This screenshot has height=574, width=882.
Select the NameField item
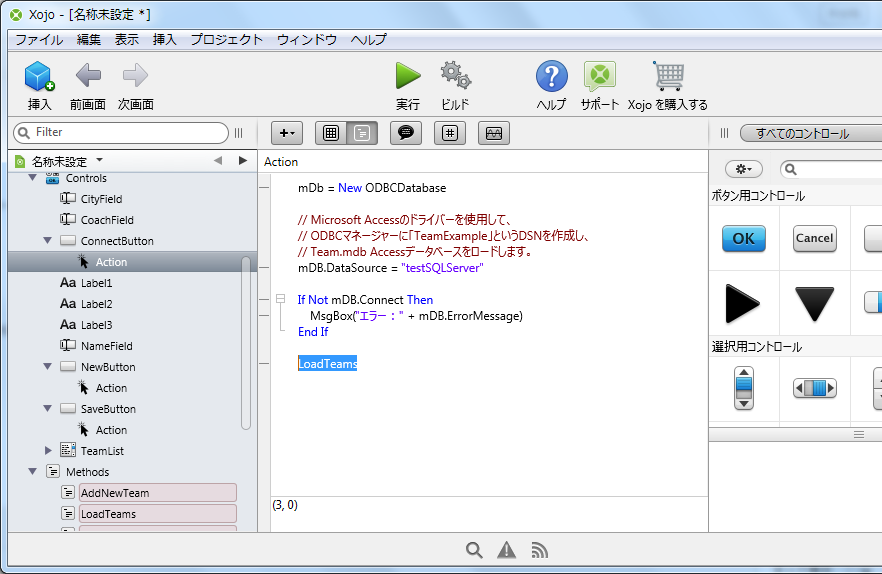pyautogui.click(x=107, y=346)
